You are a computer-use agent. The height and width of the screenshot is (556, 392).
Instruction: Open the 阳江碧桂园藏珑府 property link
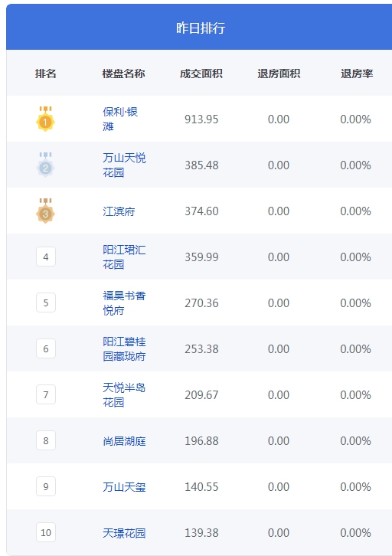[x=124, y=349]
